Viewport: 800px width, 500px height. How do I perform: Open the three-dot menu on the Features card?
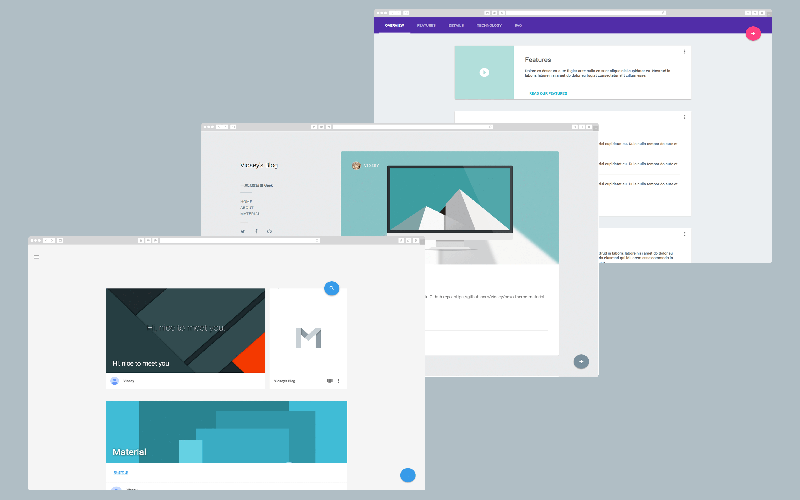point(684,52)
